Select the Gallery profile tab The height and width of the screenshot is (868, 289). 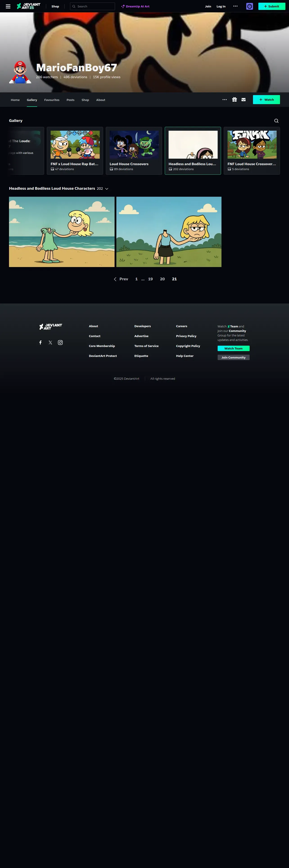(x=32, y=100)
